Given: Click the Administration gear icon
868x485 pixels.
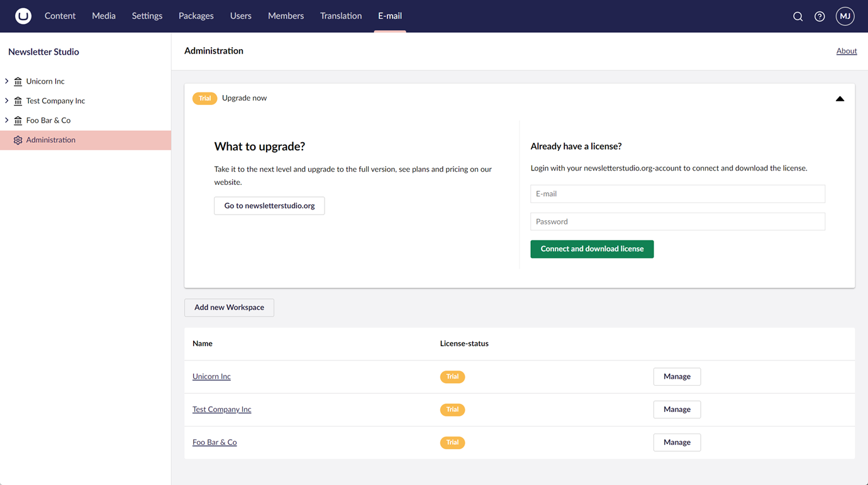Looking at the screenshot, I should coord(18,140).
